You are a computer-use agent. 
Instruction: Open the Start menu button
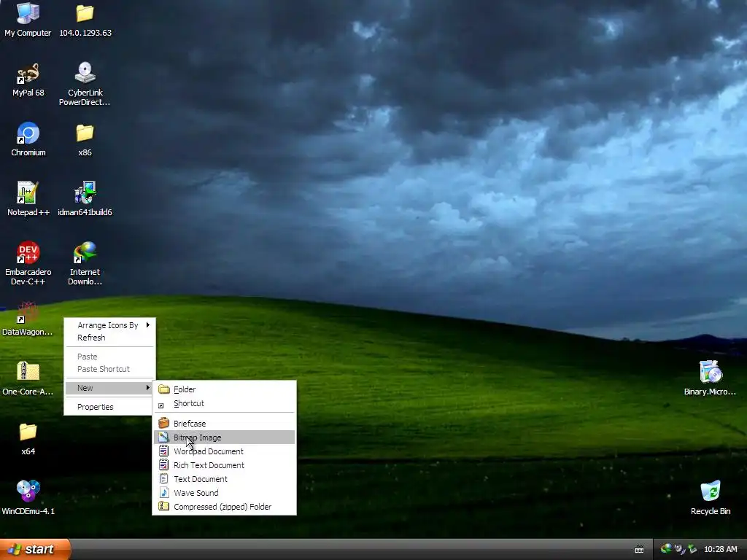[x=34, y=550]
